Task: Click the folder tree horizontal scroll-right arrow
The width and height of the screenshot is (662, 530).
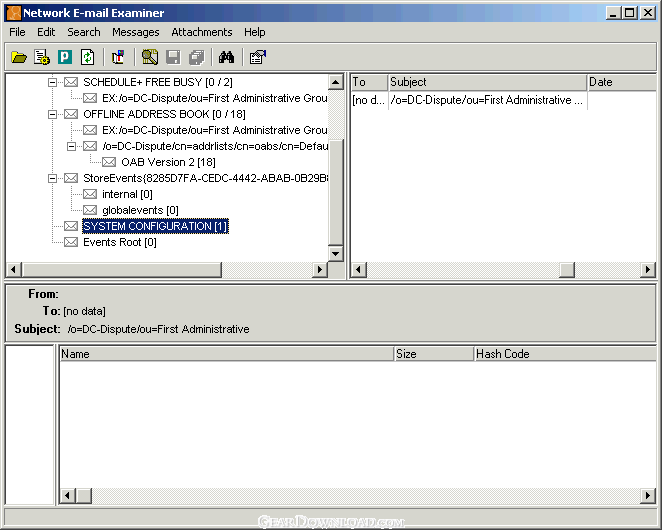Action: [x=320, y=269]
